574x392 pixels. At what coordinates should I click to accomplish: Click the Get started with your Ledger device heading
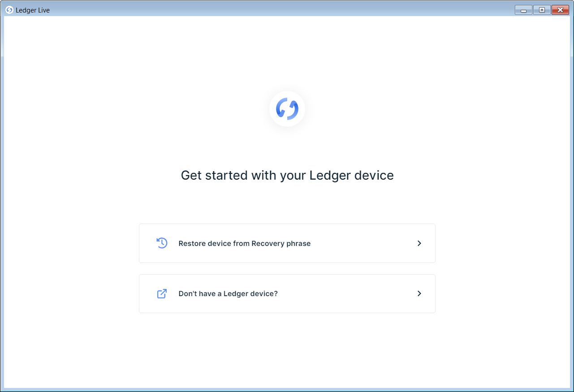(287, 175)
